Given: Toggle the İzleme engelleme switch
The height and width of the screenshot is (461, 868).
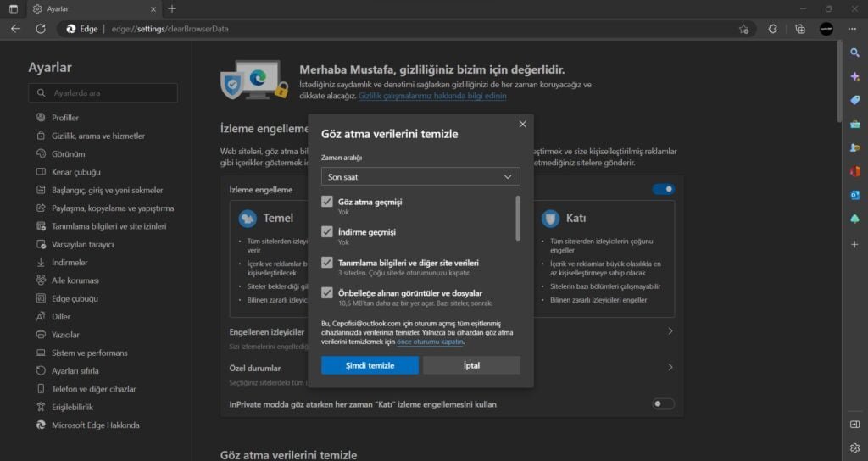Looking at the screenshot, I should click(x=663, y=189).
